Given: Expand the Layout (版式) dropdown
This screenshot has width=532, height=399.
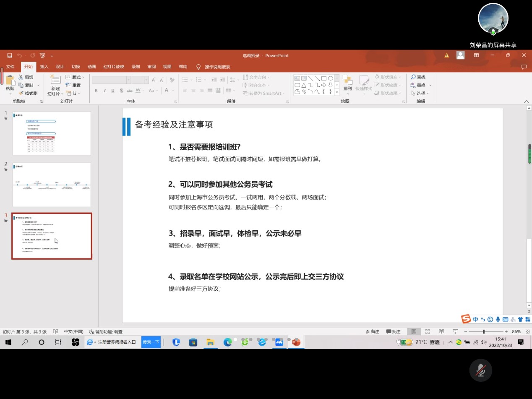Looking at the screenshot, I should click(75, 77).
